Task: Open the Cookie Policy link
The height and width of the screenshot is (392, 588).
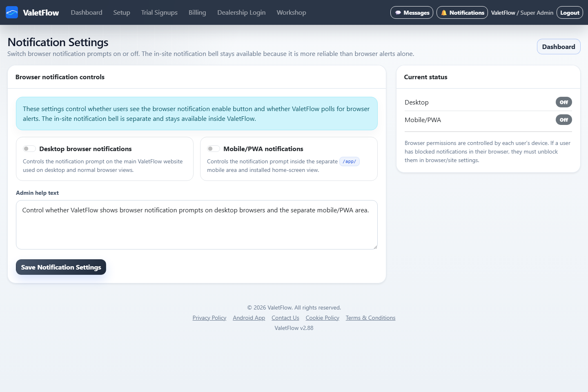Action: pyautogui.click(x=323, y=318)
